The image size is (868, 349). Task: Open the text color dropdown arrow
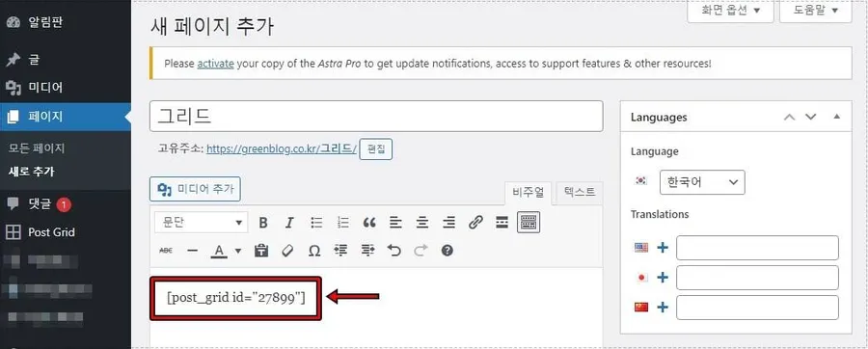[238, 251]
